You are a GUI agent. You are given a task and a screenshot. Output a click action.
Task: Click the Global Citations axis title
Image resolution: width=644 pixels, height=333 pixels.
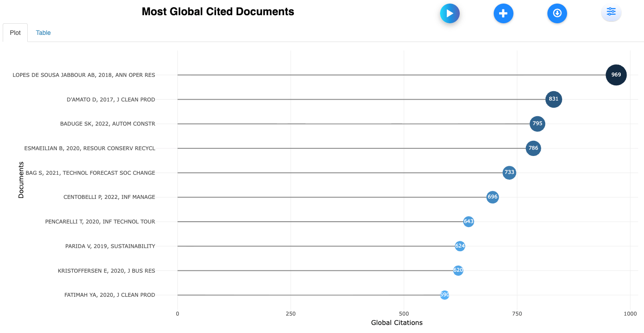(397, 323)
